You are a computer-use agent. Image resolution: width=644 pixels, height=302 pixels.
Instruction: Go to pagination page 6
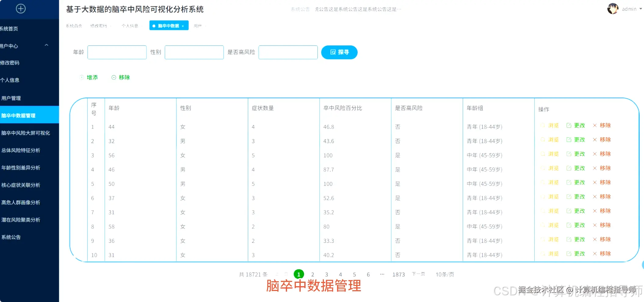[368, 275]
